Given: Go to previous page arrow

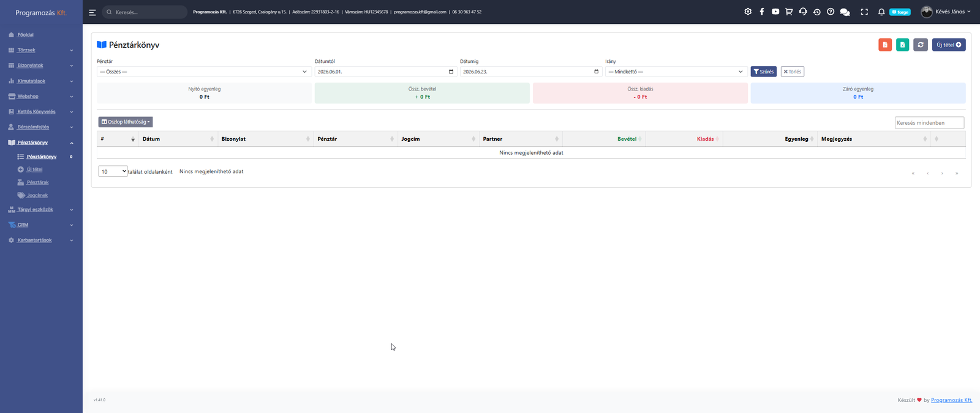Looking at the screenshot, I should [928, 173].
